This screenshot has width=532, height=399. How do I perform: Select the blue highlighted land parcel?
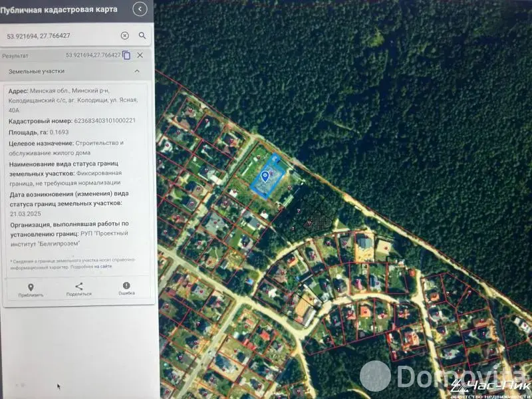(x=267, y=176)
